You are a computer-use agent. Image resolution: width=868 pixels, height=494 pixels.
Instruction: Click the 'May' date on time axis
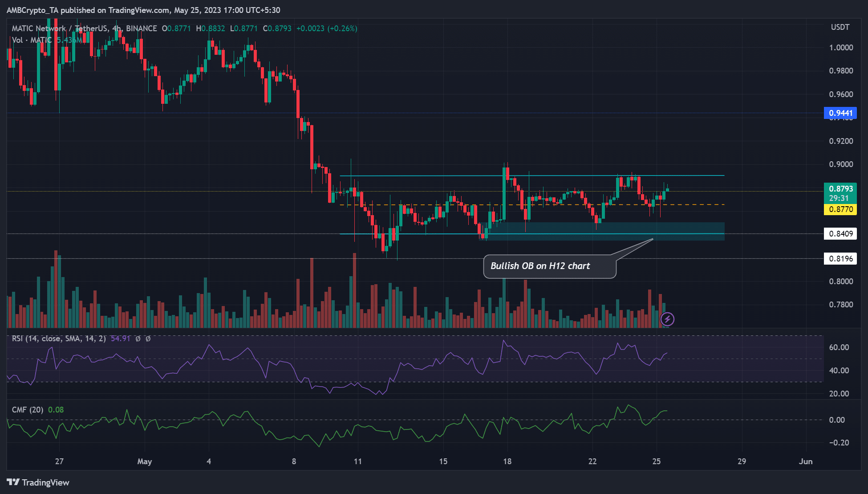pos(145,461)
